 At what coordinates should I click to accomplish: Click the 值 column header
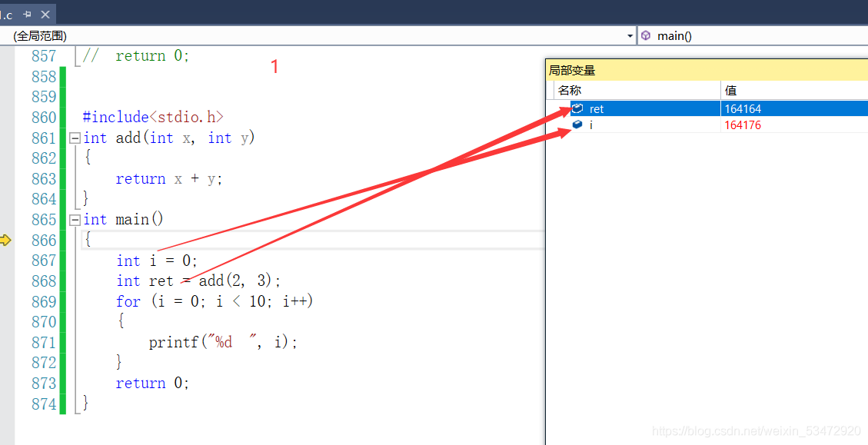point(794,90)
